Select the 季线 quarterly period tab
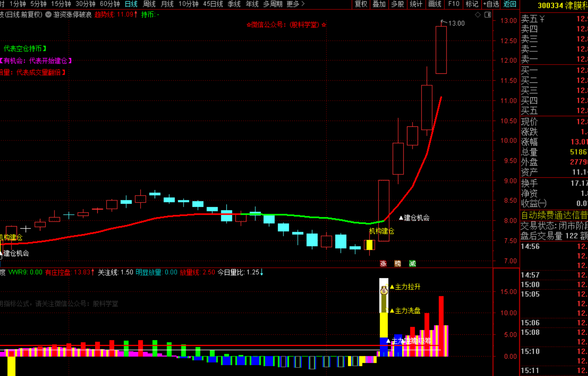This screenshot has height=376, width=588. (x=234, y=4)
